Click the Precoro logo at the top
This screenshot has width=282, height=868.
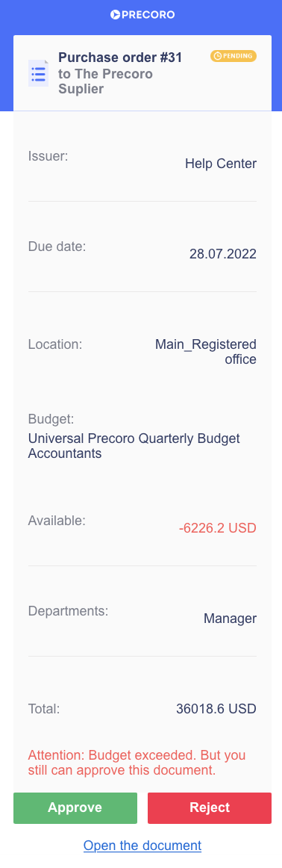point(142,14)
